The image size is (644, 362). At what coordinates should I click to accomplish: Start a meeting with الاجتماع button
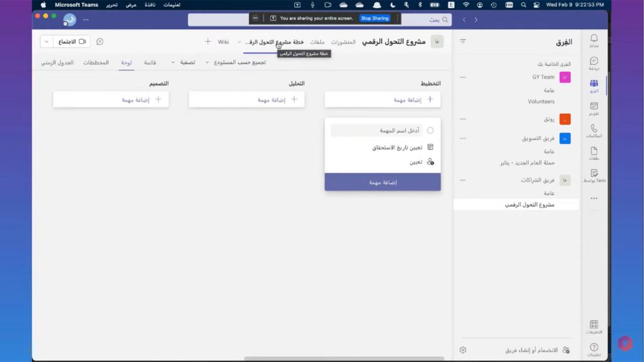coord(72,41)
